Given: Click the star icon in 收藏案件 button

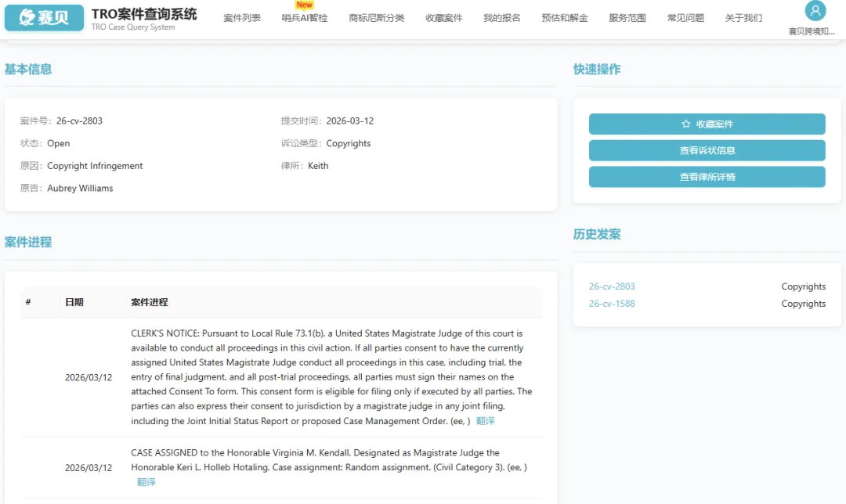Looking at the screenshot, I should pos(685,124).
